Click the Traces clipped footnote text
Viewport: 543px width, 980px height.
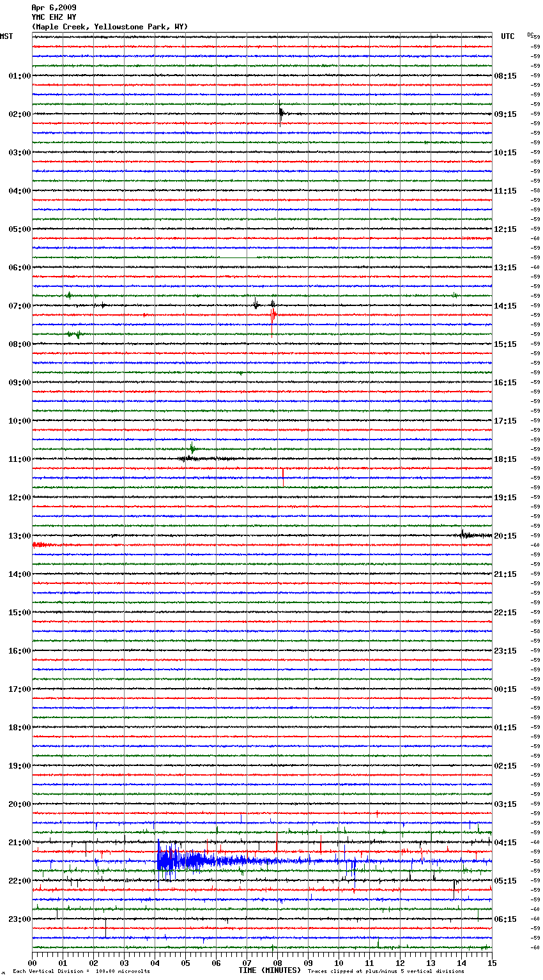click(x=386, y=972)
